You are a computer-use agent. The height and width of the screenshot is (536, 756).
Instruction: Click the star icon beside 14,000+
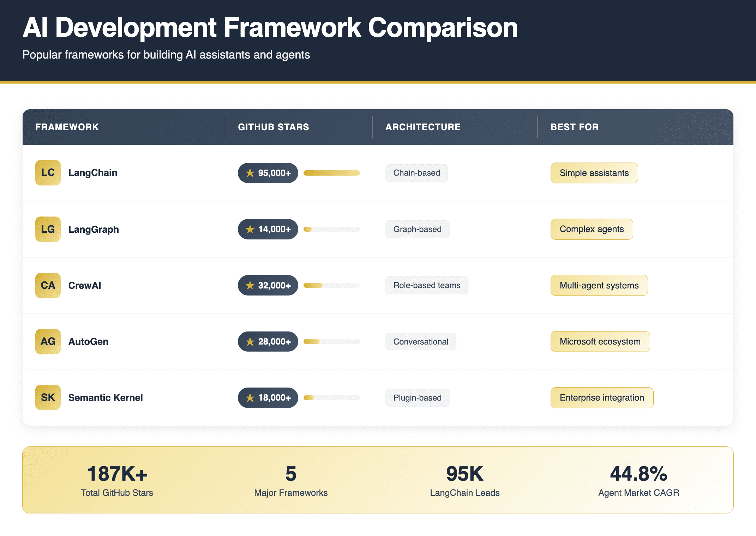pyautogui.click(x=250, y=229)
